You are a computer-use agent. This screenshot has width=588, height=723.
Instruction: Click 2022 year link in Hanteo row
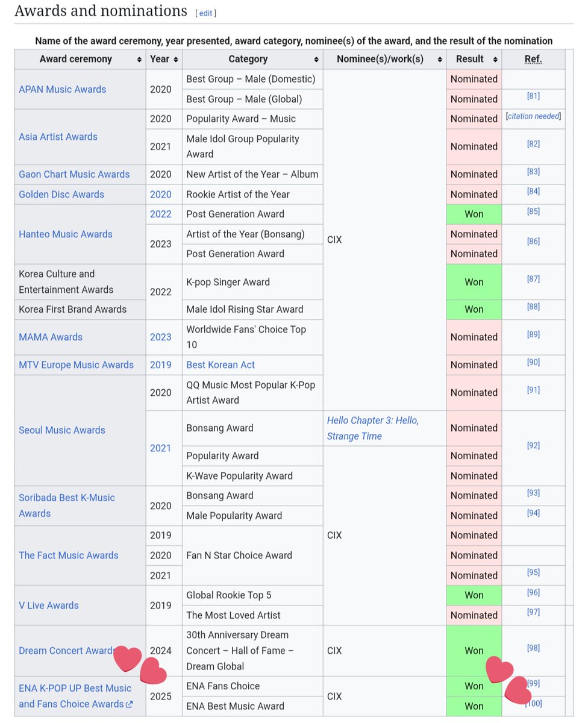tap(161, 214)
